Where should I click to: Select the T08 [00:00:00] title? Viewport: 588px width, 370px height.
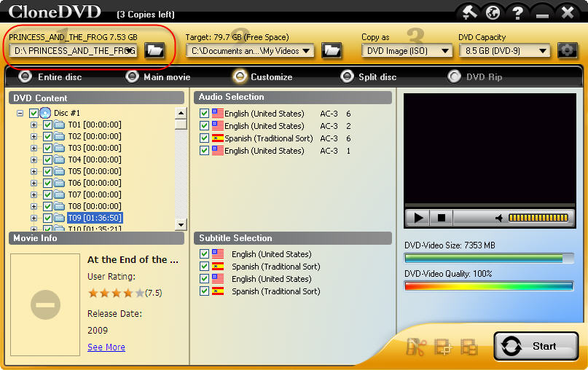click(x=95, y=206)
